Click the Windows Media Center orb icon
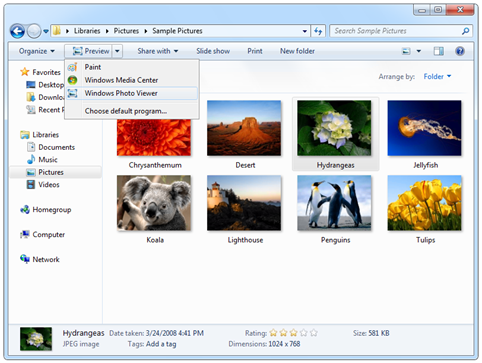 pos(72,80)
